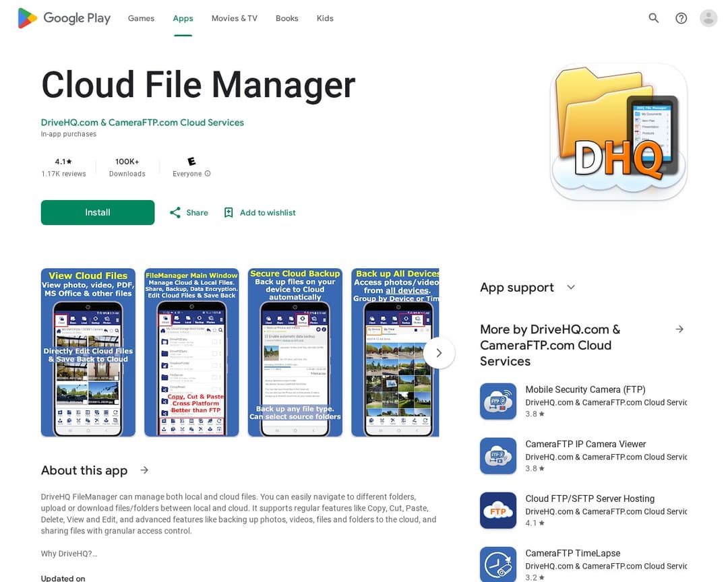Click the App support heading text

517,287
